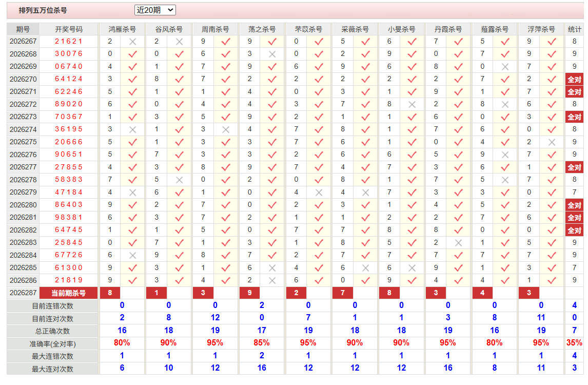Screen dimensions: 588x385
Task: Click the 准确率(全对率) row label
Action: click(x=52, y=344)
